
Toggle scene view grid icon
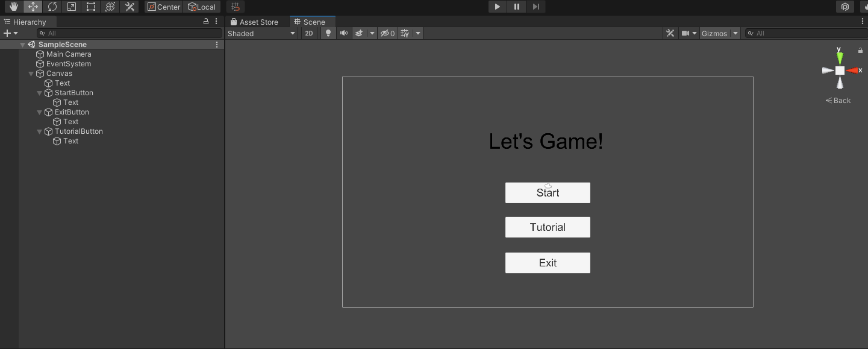(x=405, y=33)
